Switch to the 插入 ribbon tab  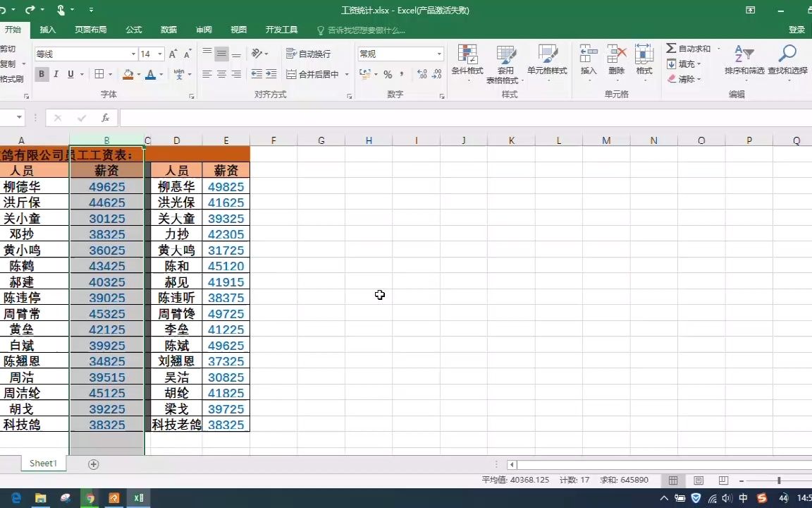pyautogui.click(x=47, y=30)
